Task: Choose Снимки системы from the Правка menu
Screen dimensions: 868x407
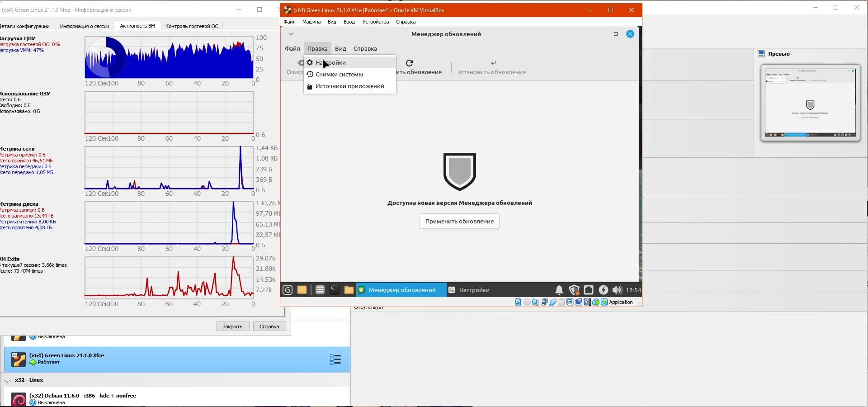Action: pyautogui.click(x=350, y=74)
